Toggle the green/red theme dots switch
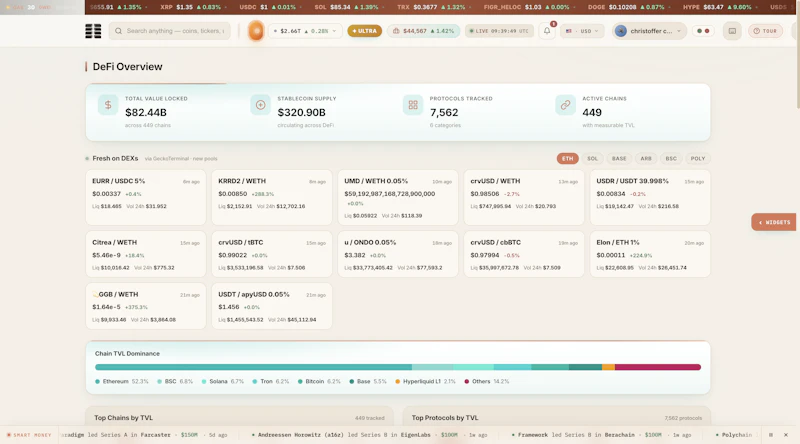 click(x=703, y=31)
